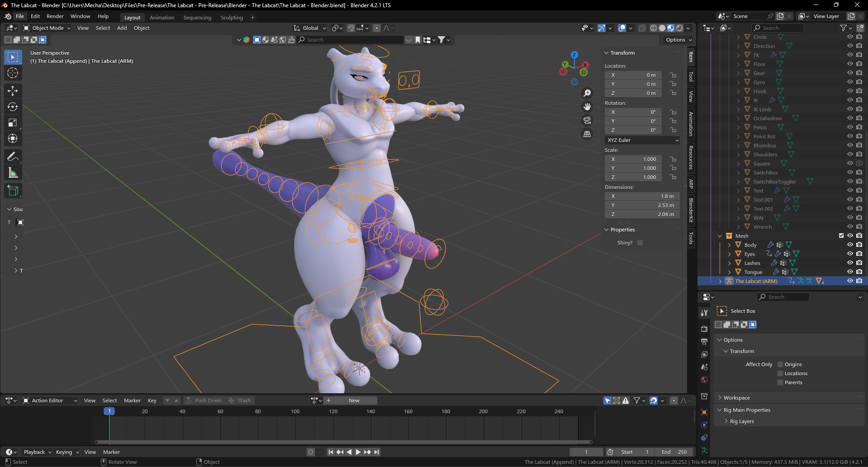Open the World properties tab icon

[704, 380]
